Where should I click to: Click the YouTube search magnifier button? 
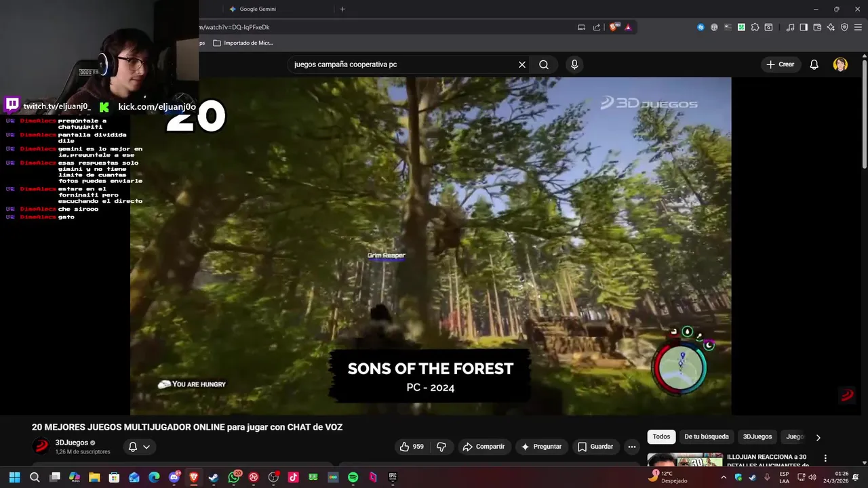click(544, 64)
